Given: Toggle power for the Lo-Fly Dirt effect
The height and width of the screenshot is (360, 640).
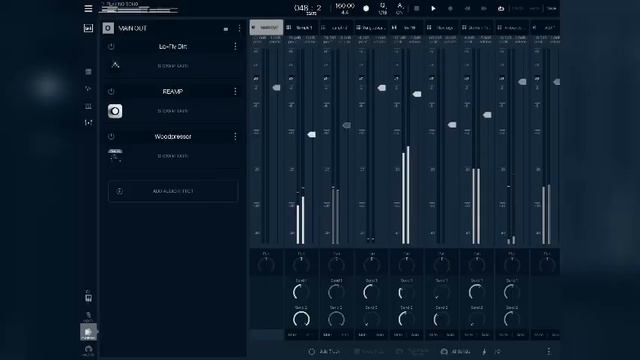Looking at the screenshot, I should (111, 47).
